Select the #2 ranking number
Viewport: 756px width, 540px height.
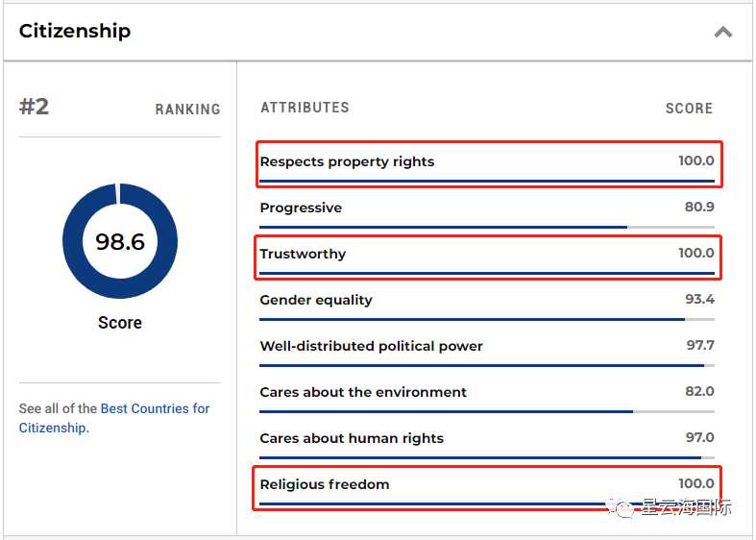pyautogui.click(x=35, y=107)
